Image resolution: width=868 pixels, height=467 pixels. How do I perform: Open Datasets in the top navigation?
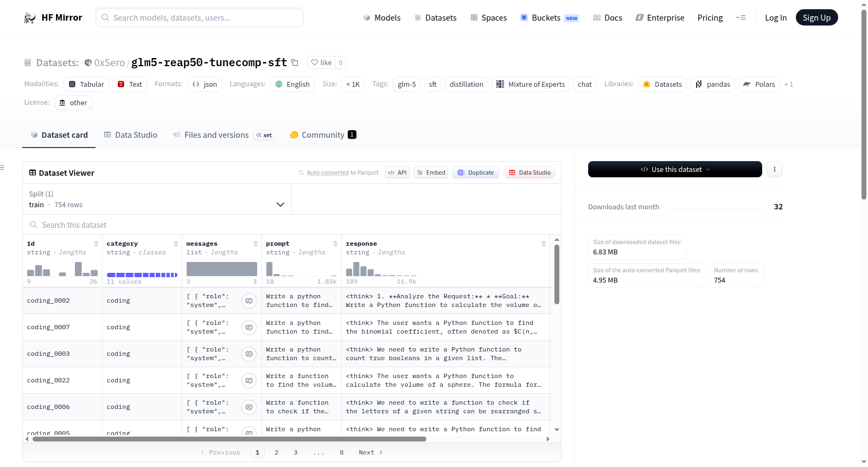pos(436,18)
